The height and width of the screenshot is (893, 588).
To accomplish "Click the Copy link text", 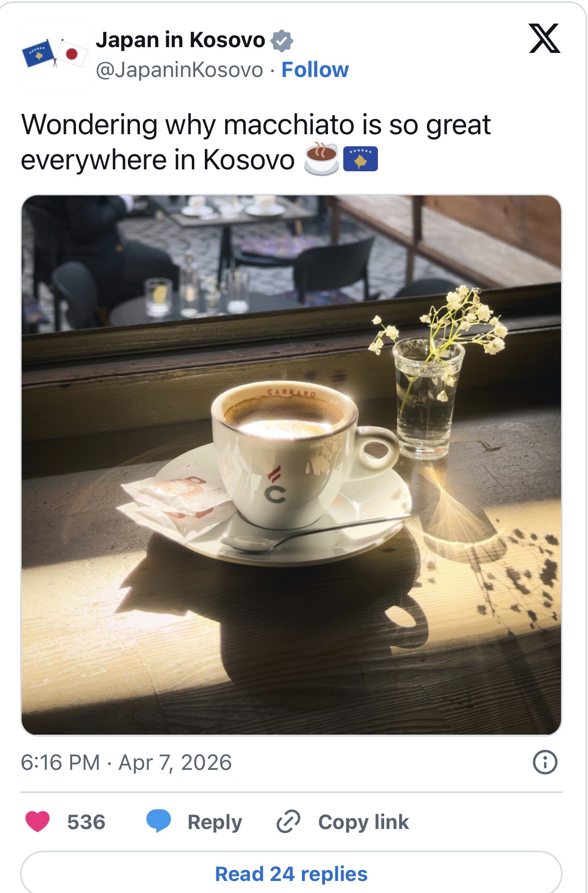I will coord(363,822).
